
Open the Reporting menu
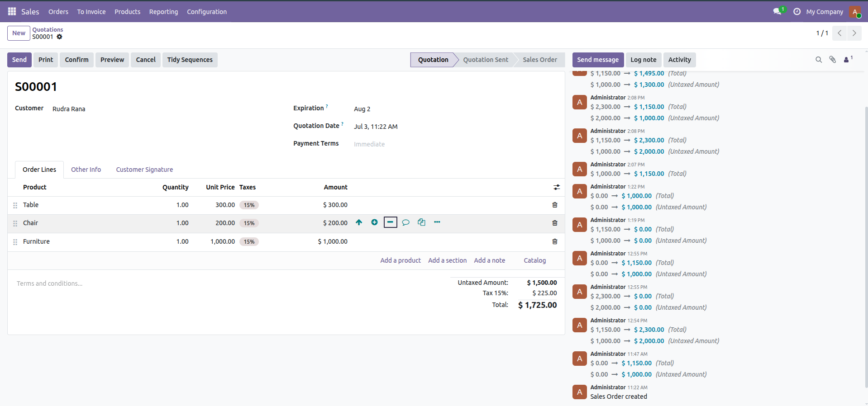pyautogui.click(x=163, y=12)
